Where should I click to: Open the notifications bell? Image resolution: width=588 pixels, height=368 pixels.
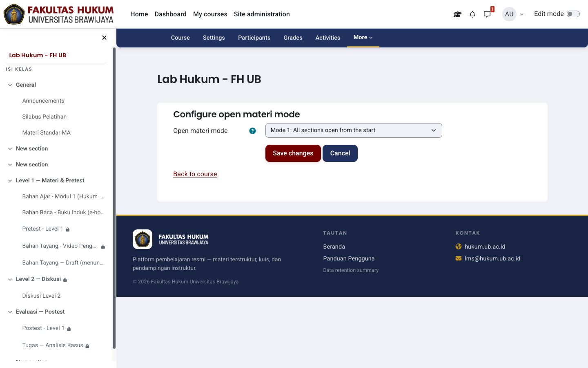[472, 14]
